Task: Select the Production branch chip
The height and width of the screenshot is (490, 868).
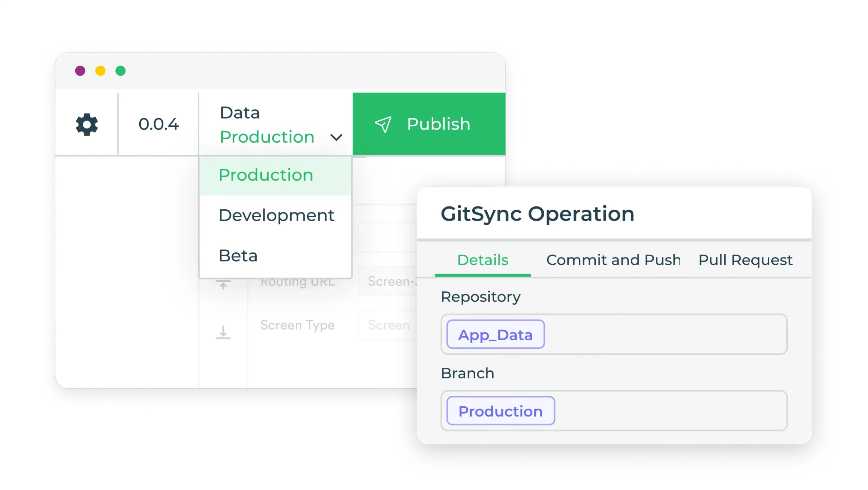Action: pos(499,411)
